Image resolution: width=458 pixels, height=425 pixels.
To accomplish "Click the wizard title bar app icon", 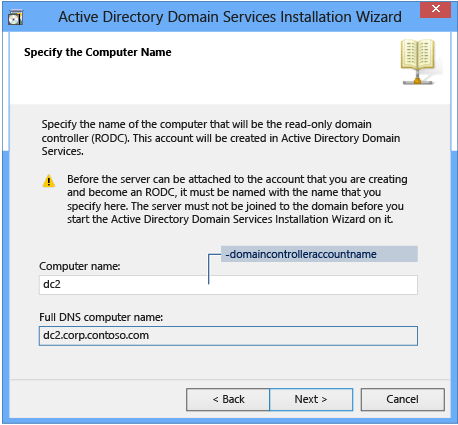I will [x=15, y=18].
